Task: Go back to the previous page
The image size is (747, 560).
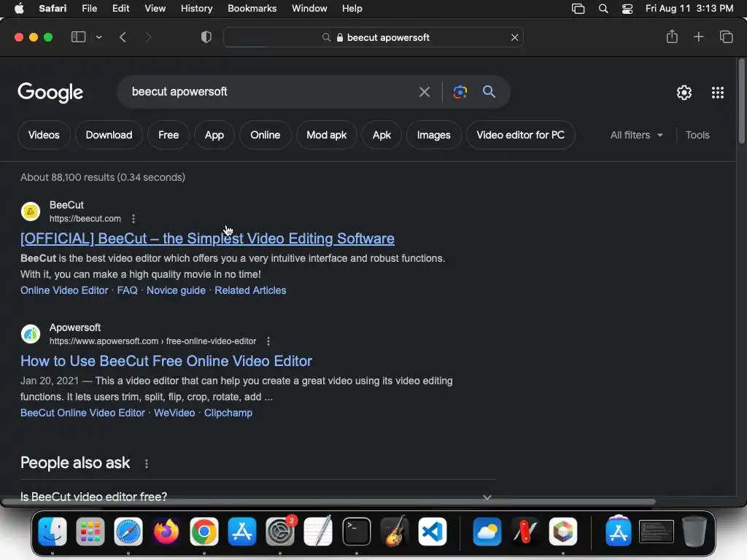Action: tap(123, 37)
